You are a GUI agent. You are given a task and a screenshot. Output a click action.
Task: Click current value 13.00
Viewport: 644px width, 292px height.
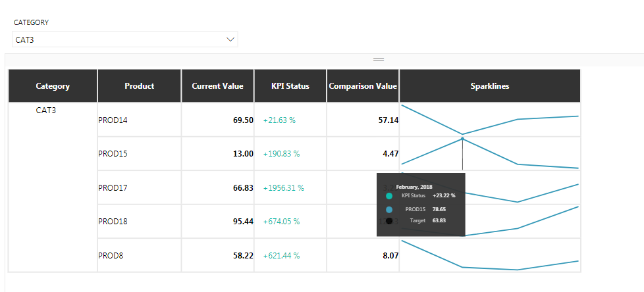point(243,154)
